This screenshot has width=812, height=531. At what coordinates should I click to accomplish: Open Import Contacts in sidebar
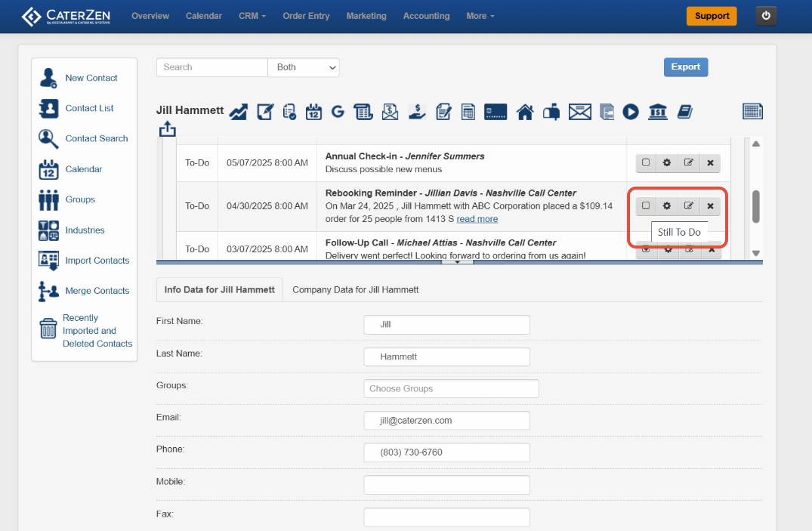point(85,261)
